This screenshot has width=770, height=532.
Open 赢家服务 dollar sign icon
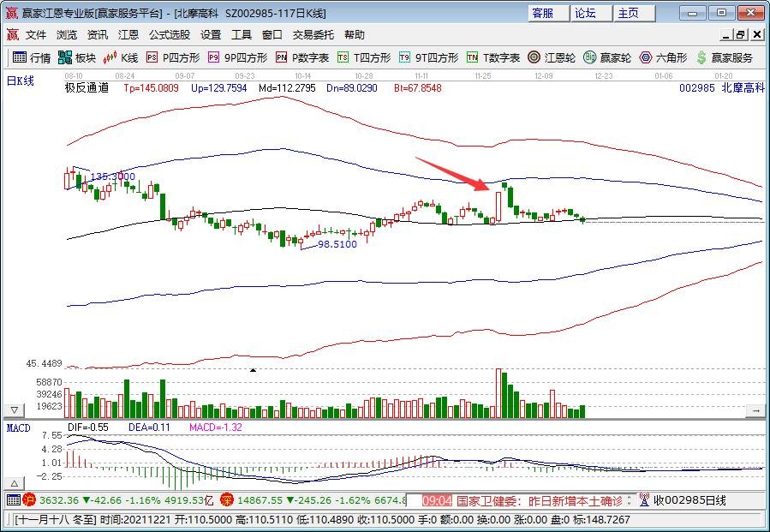coord(701,57)
